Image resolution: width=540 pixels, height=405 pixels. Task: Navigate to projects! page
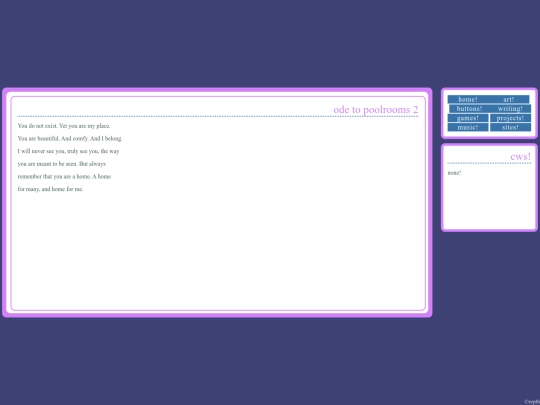point(510,118)
